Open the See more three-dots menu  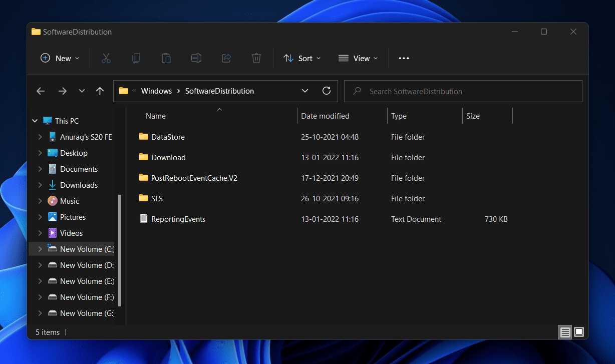pyautogui.click(x=404, y=58)
